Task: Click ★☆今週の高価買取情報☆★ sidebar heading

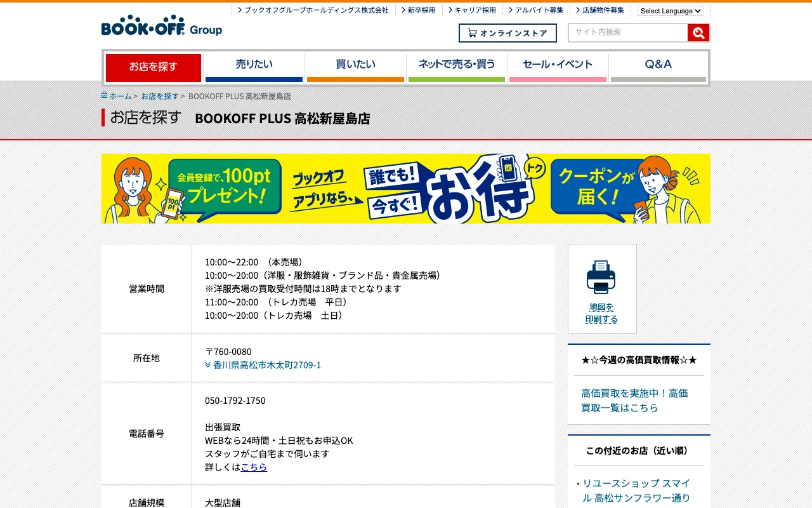Action: (639, 360)
